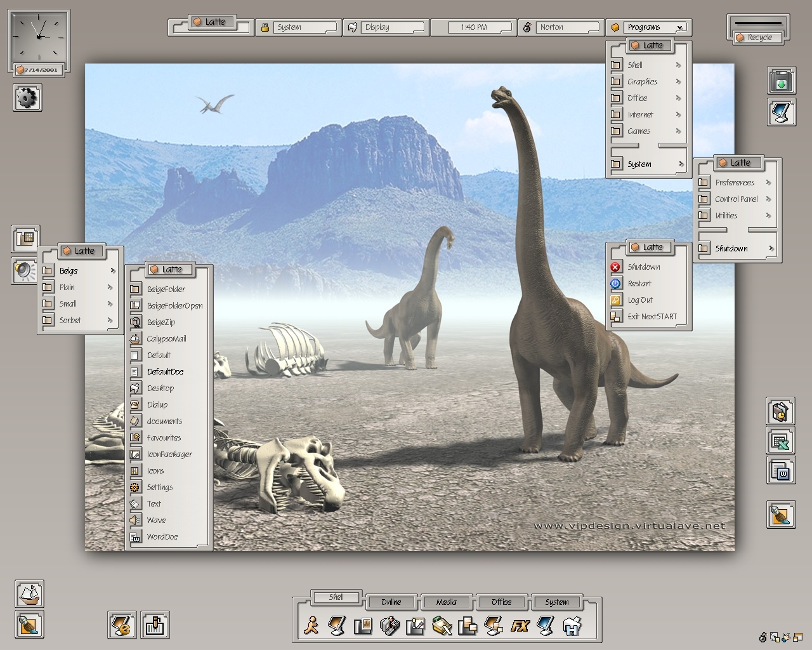The width and height of the screenshot is (812, 650).
Task: Open the house H icon in the dock
Action: tap(572, 626)
